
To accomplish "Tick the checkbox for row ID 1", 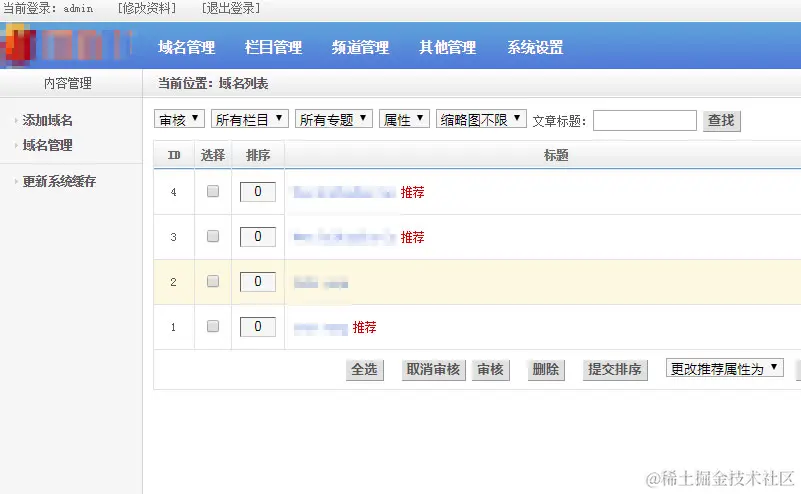I will tap(213, 326).
